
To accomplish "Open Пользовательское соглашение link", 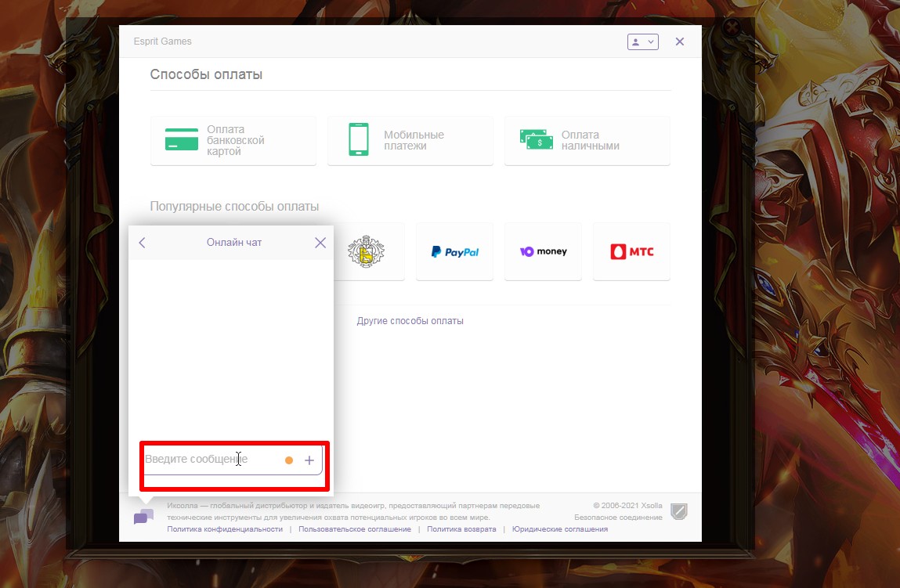I will point(354,529).
